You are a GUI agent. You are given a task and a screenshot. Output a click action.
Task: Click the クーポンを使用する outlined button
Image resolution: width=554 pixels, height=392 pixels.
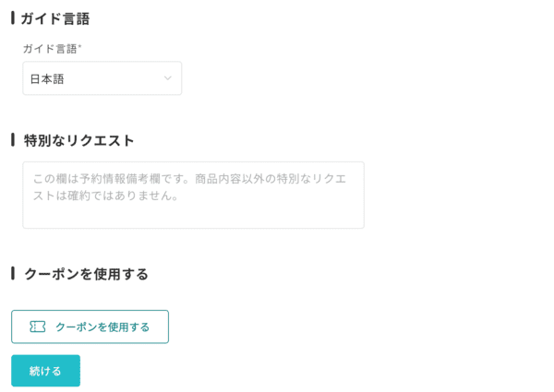[x=90, y=327]
